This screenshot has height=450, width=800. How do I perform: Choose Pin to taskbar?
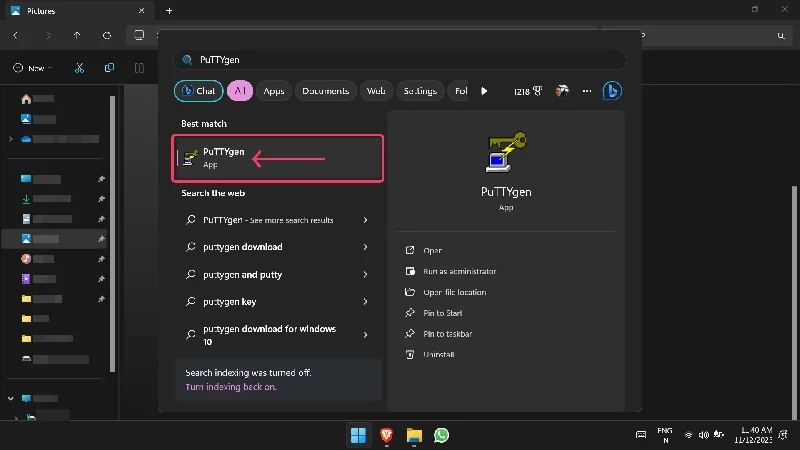point(447,334)
